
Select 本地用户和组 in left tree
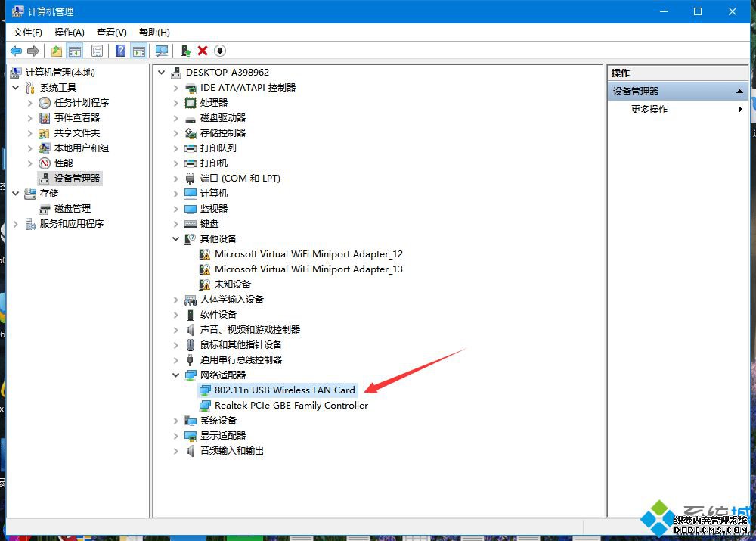point(82,148)
